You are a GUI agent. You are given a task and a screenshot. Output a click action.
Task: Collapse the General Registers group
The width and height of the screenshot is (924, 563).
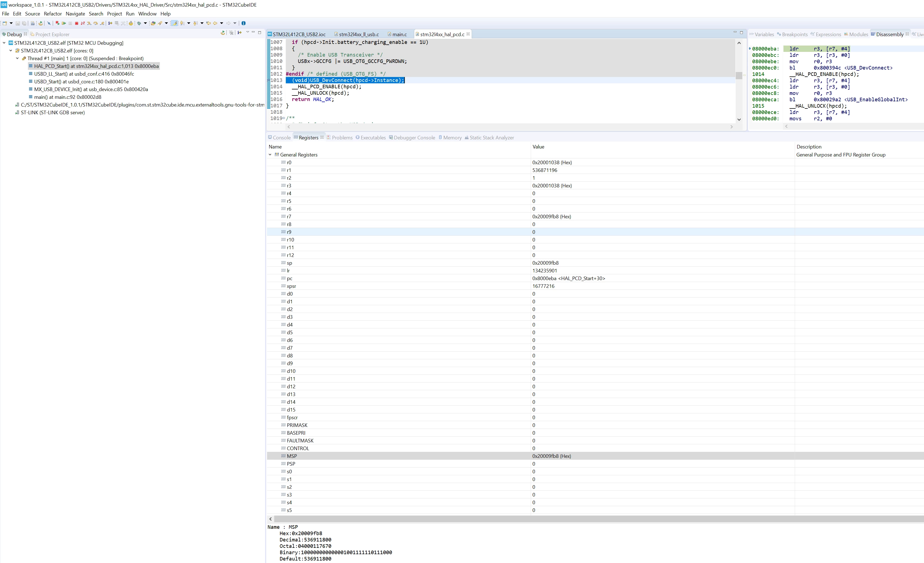(x=270, y=155)
